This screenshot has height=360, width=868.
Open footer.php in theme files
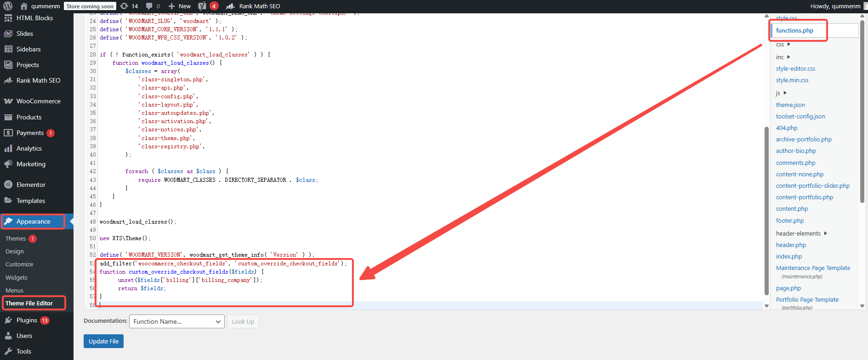(x=789, y=220)
